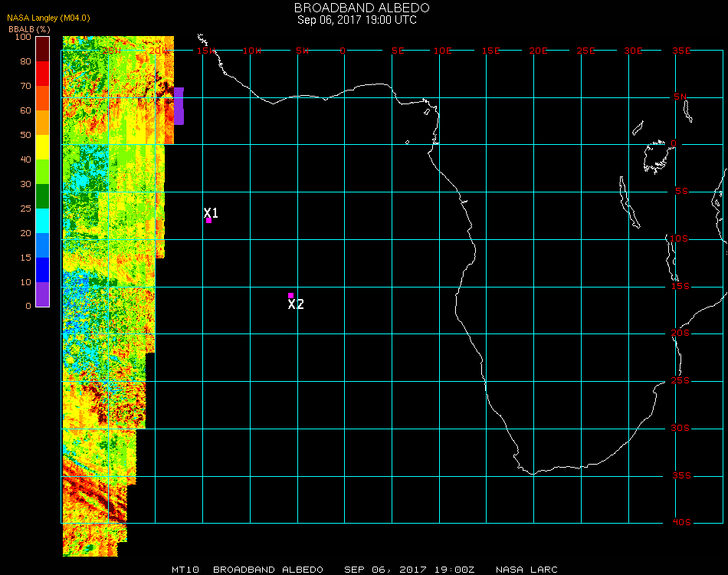The width and height of the screenshot is (728, 575).
Task: Pick the dark red legend swatch at the top
Action: tap(43, 48)
